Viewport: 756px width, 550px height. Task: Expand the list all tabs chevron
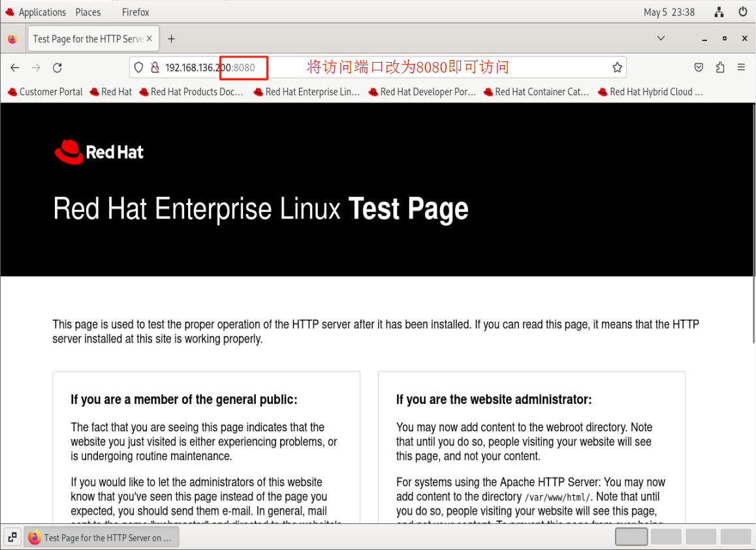click(x=661, y=38)
